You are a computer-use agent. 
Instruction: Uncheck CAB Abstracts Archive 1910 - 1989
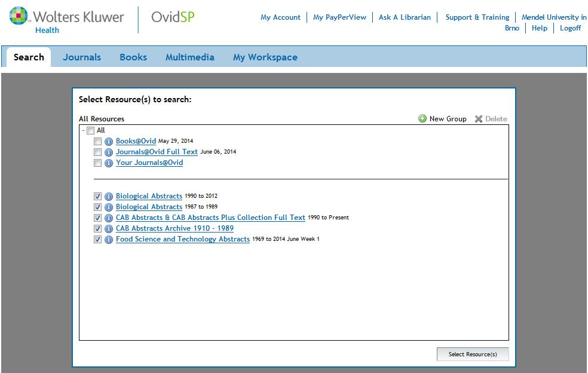[97, 228]
